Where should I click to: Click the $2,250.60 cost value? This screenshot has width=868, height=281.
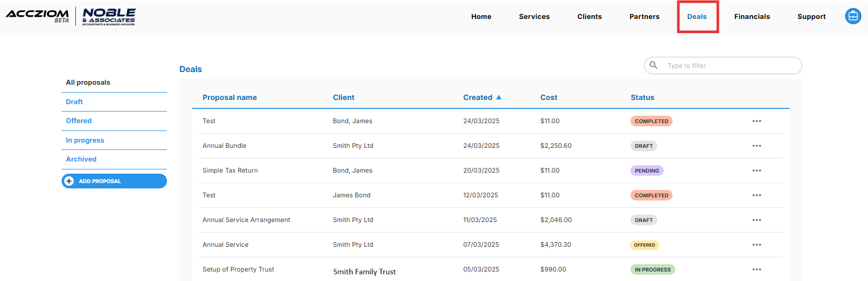(x=556, y=146)
